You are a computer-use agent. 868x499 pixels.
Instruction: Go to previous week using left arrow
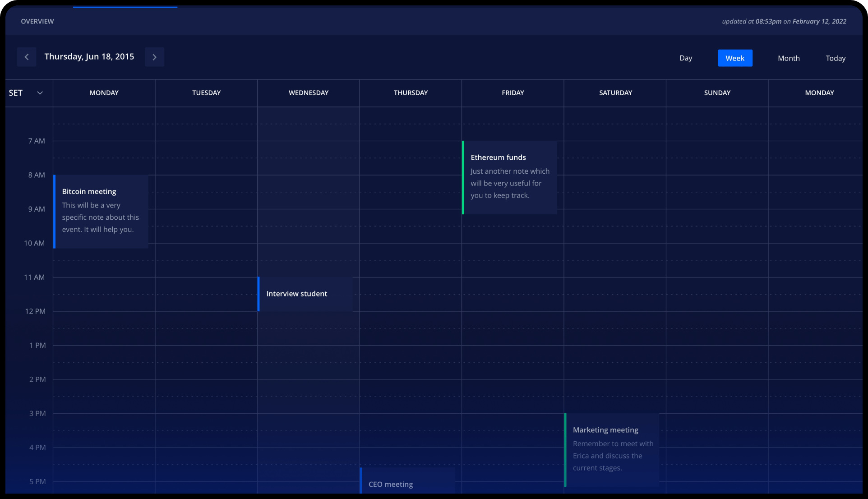point(27,57)
